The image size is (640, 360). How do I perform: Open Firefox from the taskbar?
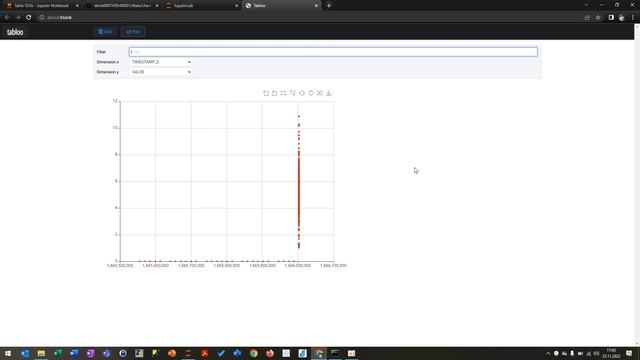[270, 353]
